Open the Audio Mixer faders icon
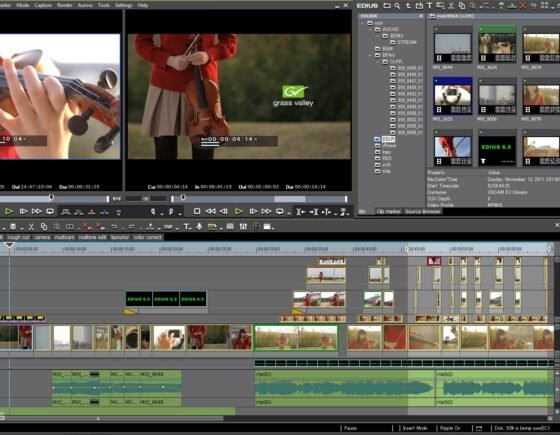Viewport: 560px width, 435px height. click(x=243, y=226)
